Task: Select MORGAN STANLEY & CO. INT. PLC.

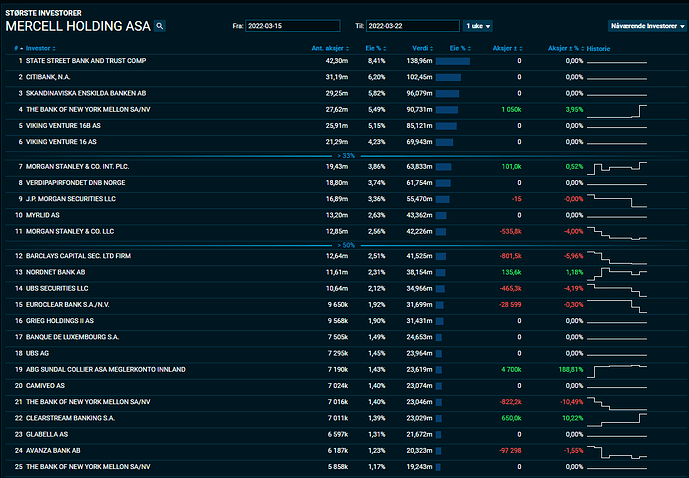Action: point(77,167)
